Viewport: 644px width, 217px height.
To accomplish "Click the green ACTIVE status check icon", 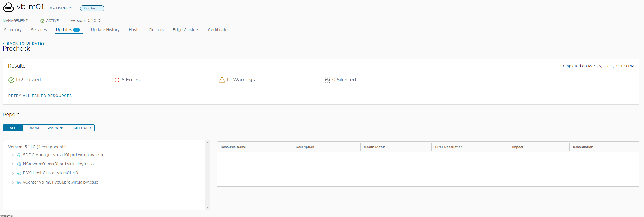I will [42, 21].
